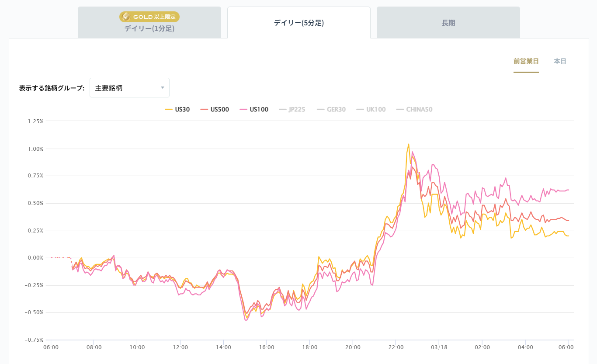Click the dashed red line at chart start
Image resolution: width=597 pixels, height=364 pixels.
pyautogui.click(x=61, y=258)
